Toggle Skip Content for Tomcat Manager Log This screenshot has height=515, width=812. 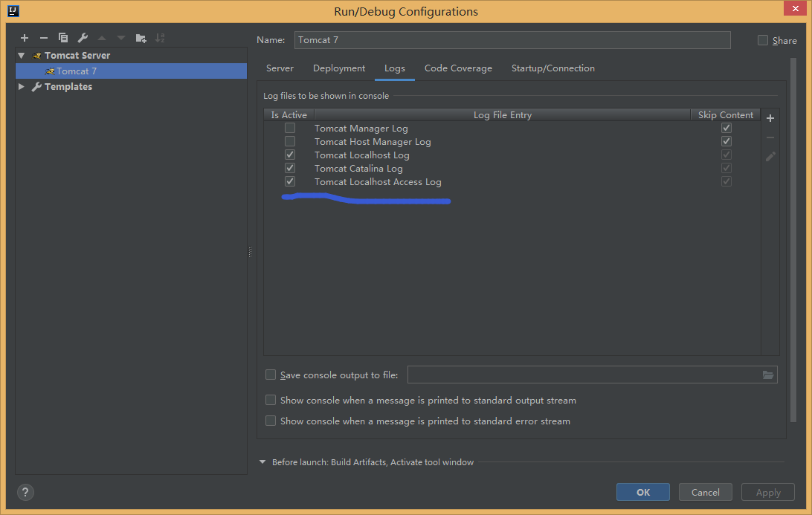pos(726,128)
